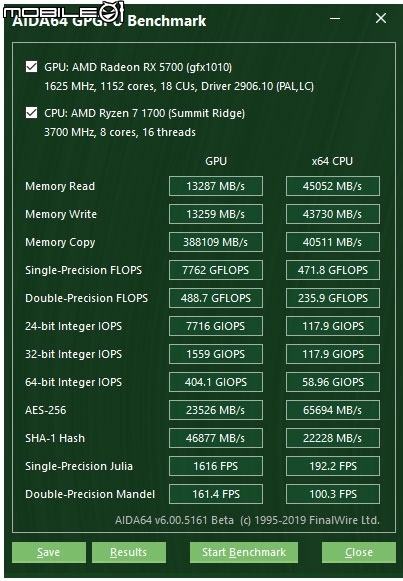Screen dimensions: 403x581
Task: Click the window X close icon
Action: [x=381, y=18]
